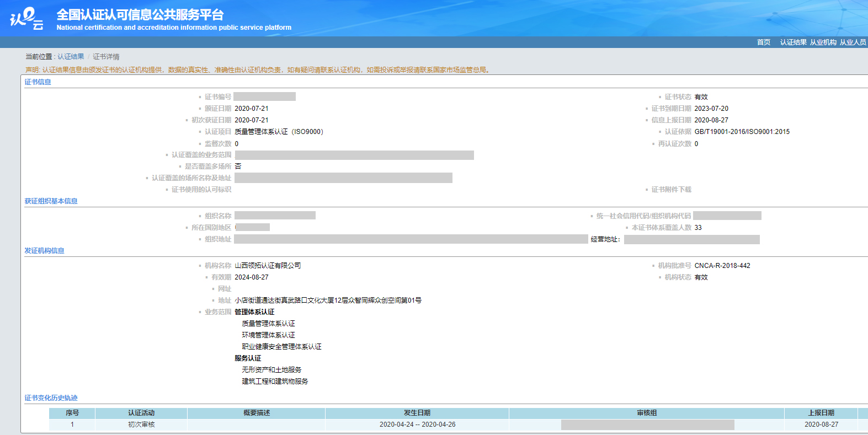Click the 序号 column header

(x=72, y=413)
